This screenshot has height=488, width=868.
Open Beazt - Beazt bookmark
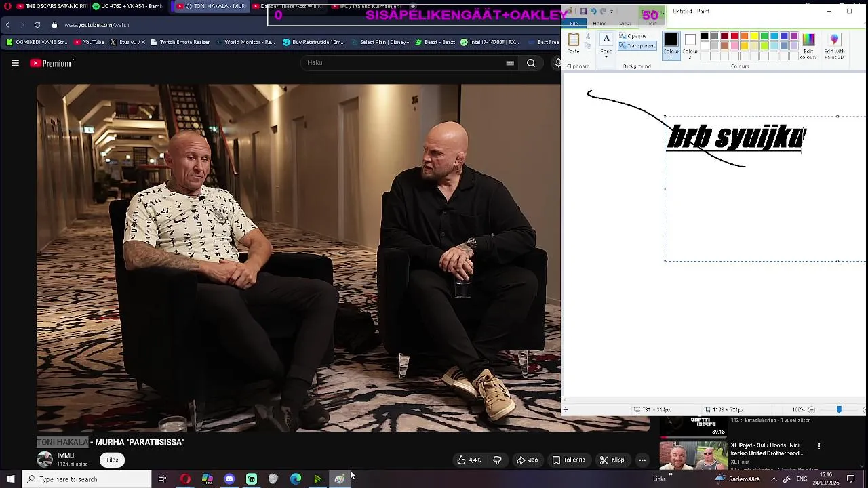(x=435, y=42)
